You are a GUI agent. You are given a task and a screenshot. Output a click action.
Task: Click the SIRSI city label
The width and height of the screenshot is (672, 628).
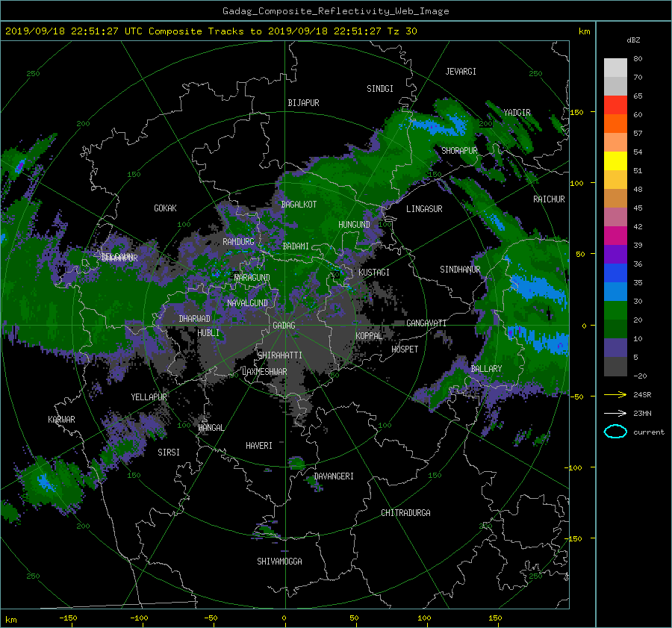coord(169,453)
